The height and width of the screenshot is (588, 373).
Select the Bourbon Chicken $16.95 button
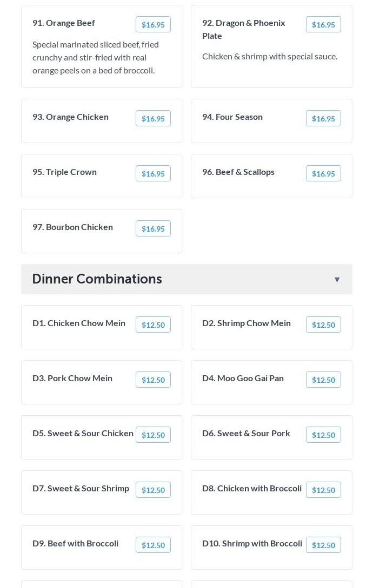(x=153, y=228)
